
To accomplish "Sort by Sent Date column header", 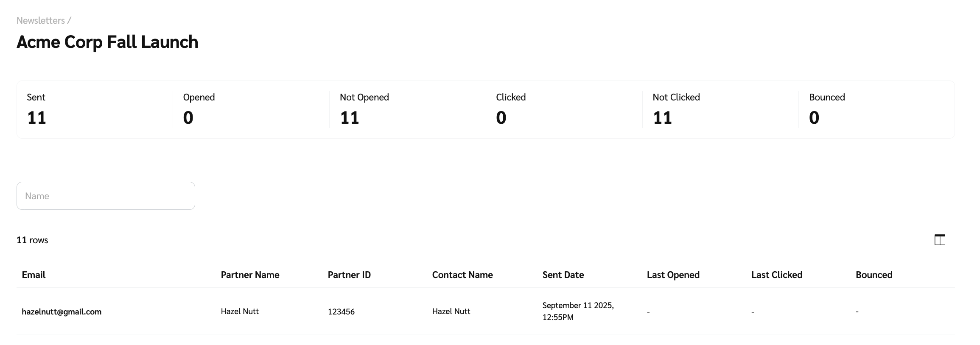I will (x=563, y=275).
